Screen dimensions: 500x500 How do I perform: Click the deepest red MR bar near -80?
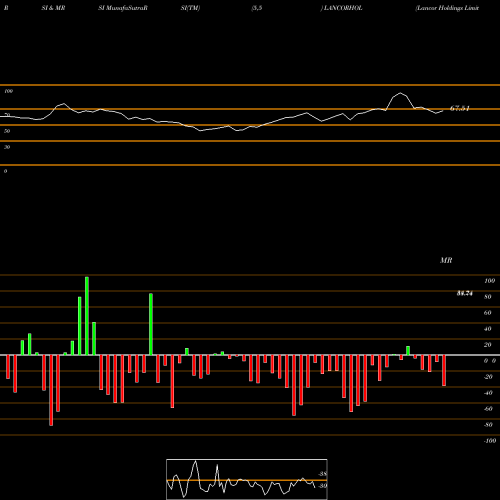coord(51,390)
